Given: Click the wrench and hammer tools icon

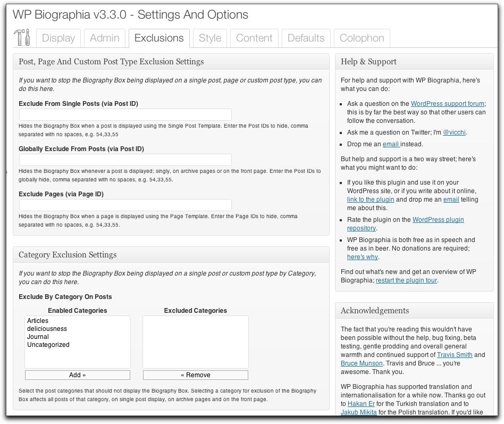Looking at the screenshot, I should click(x=22, y=38).
